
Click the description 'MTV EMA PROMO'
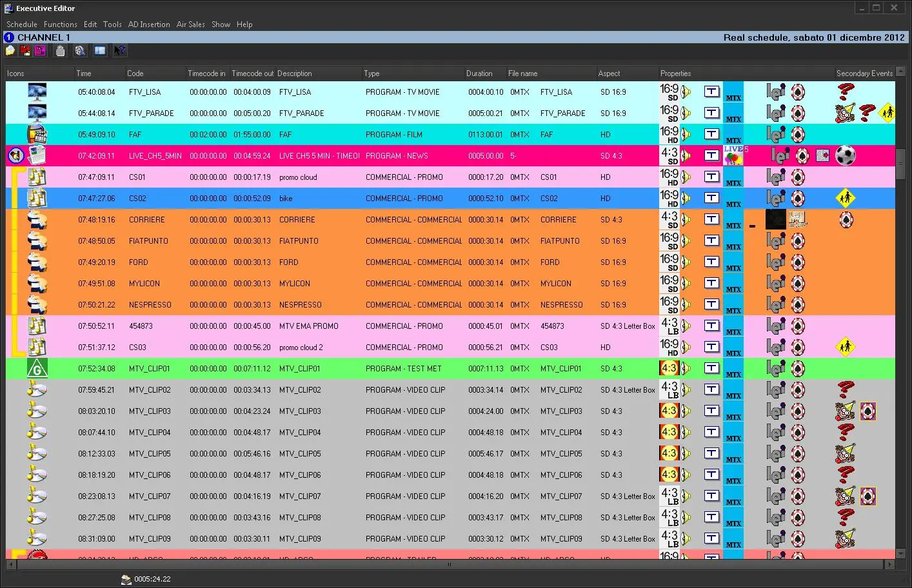coord(309,326)
